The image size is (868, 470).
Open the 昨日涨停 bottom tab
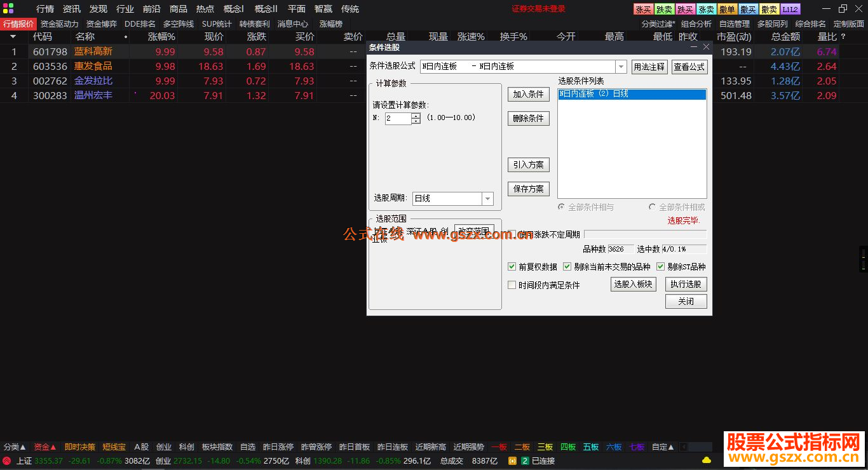[278, 447]
